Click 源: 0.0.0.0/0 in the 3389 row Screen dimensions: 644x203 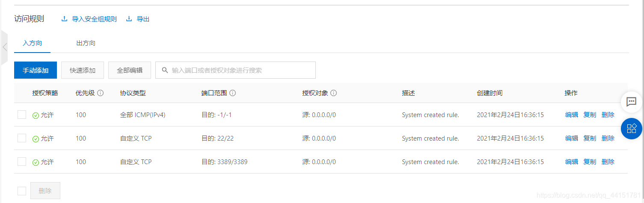(x=319, y=162)
